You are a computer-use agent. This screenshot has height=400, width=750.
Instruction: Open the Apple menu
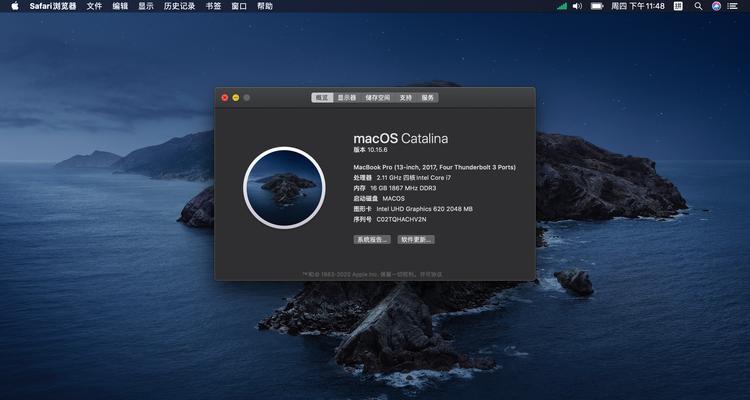pos(15,6)
